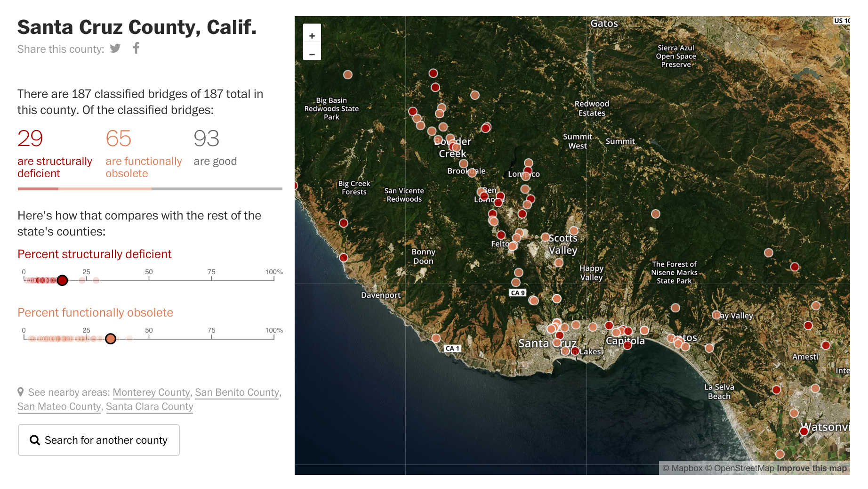The height and width of the screenshot is (489, 868).
Task: Select bridge marker beside La Selva Beach
Action: click(x=776, y=390)
